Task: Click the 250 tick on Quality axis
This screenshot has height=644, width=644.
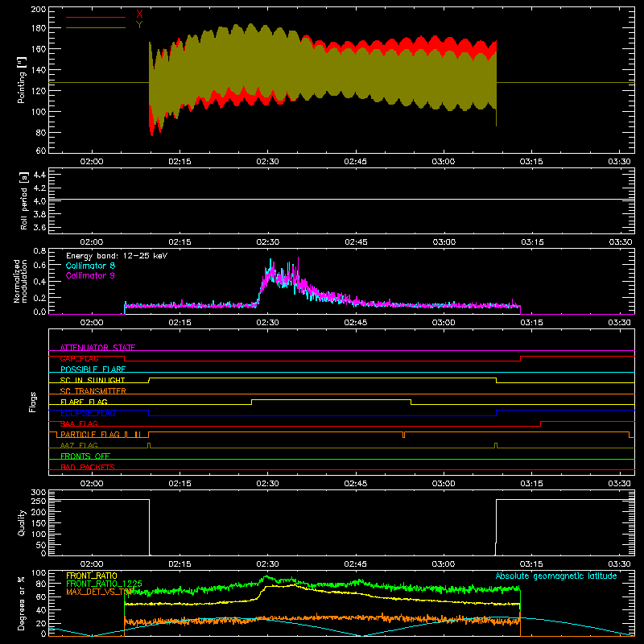Action: [39, 501]
